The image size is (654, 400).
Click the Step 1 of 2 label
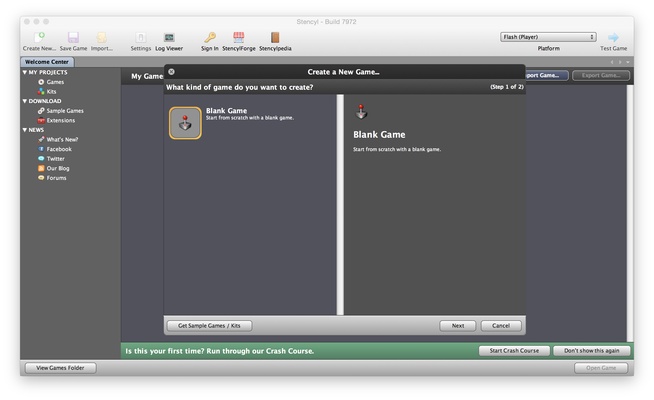tap(507, 87)
